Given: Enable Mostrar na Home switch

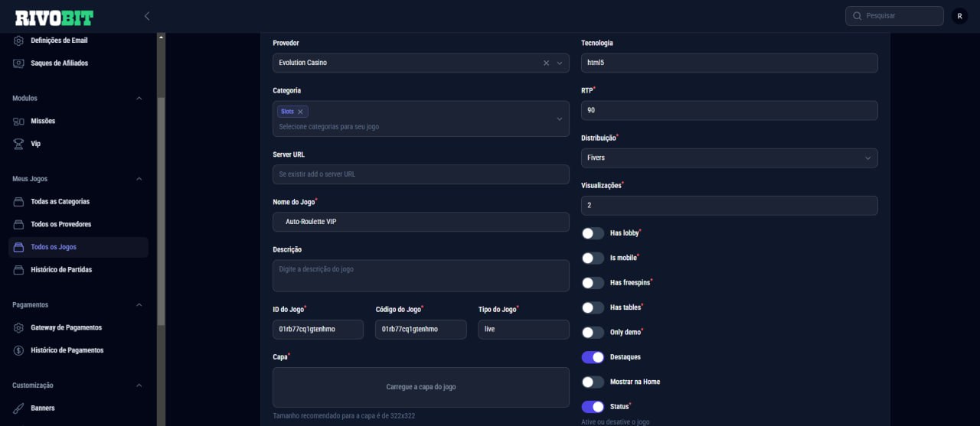Looking at the screenshot, I should pyautogui.click(x=593, y=382).
